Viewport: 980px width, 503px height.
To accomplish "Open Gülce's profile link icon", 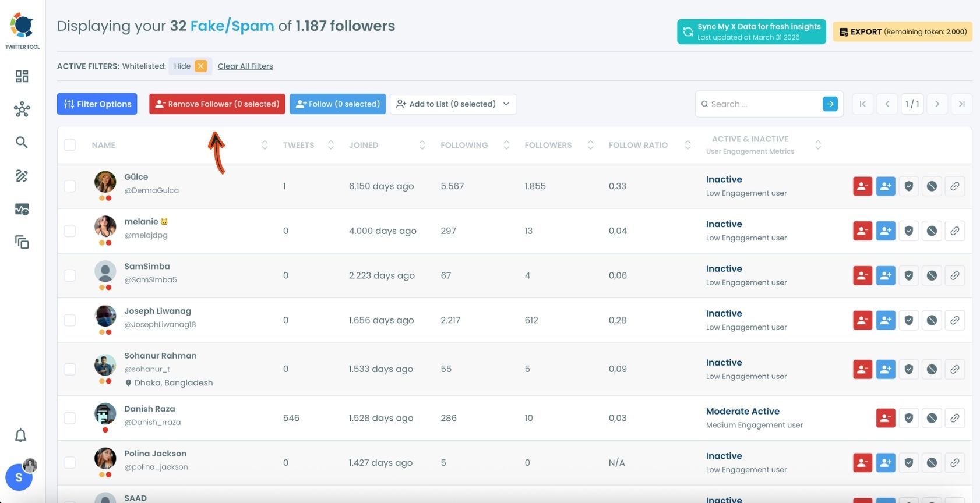I will coord(954,186).
